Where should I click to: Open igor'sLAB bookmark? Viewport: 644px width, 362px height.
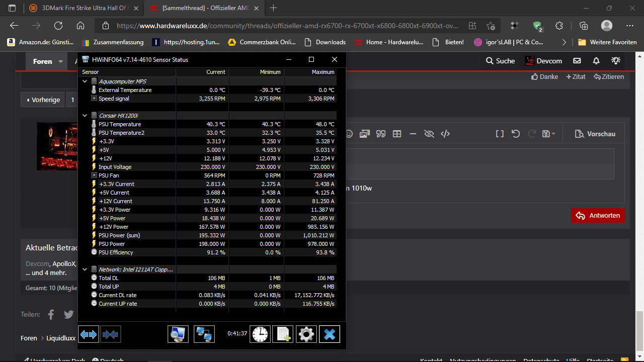(509, 42)
